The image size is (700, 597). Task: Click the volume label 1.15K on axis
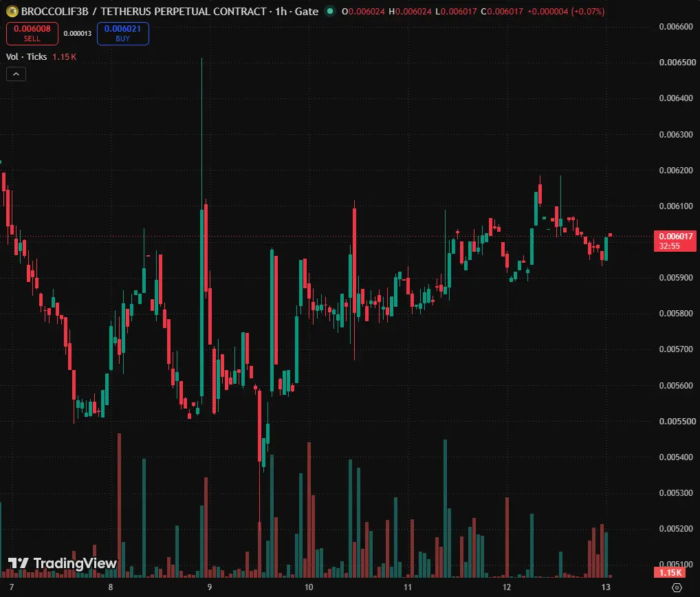670,572
